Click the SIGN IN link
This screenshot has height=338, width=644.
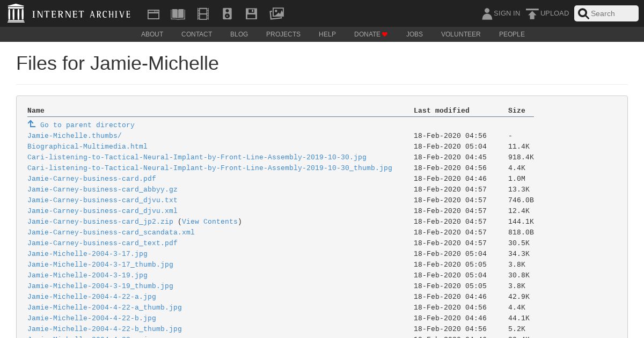point(507,13)
